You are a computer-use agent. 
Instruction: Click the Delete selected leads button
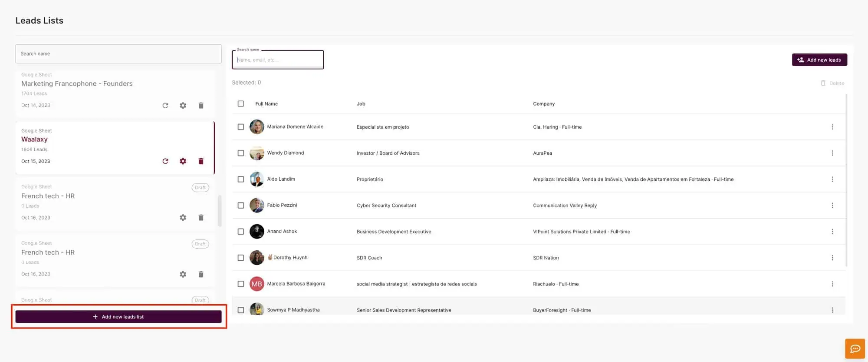pyautogui.click(x=832, y=83)
